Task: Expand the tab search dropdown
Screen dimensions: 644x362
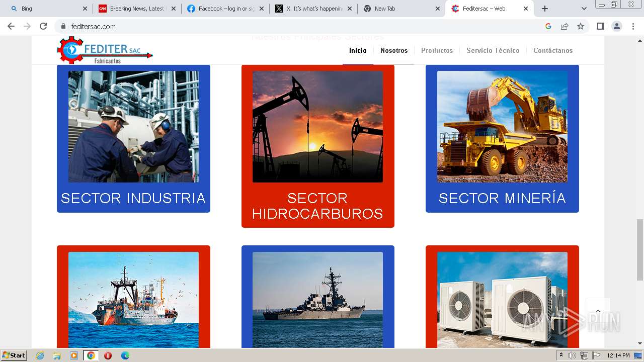Action: [584, 9]
